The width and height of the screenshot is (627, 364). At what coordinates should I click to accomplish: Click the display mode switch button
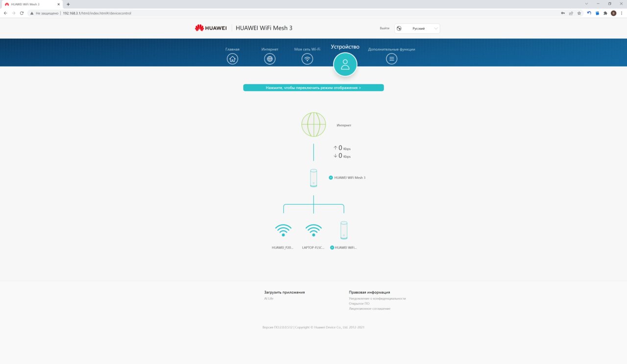tap(313, 88)
